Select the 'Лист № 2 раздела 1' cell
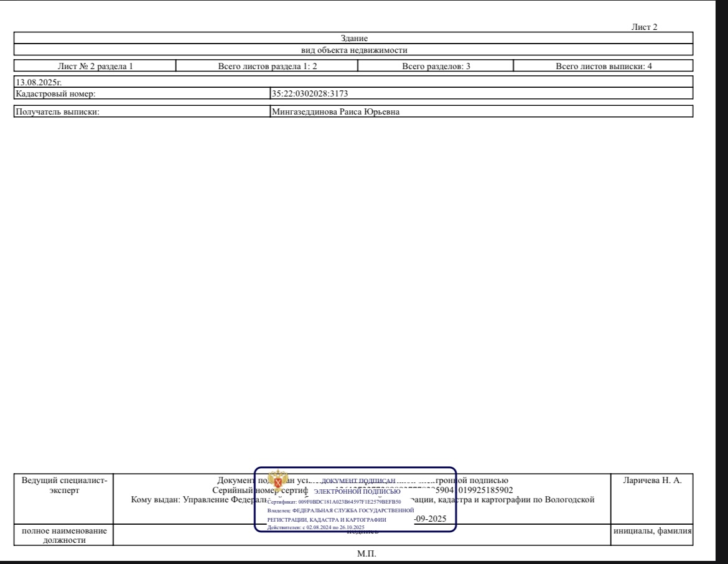728x564 pixels. tap(95, 66)
